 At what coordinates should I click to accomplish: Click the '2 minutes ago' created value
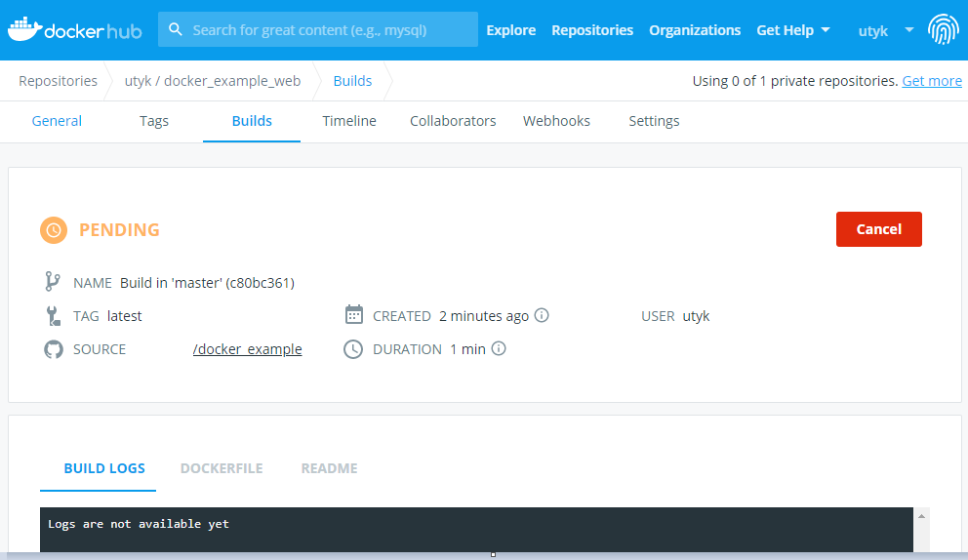(484, 316)
